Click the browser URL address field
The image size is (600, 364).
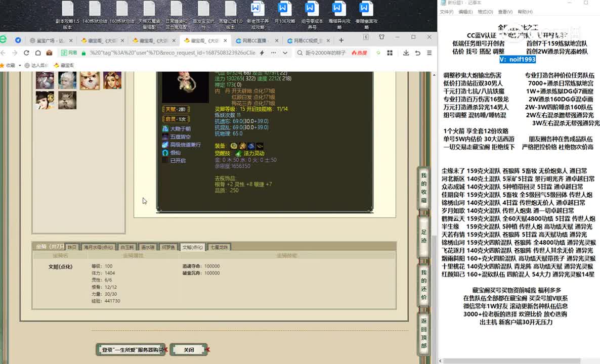(x=172, y=53)
